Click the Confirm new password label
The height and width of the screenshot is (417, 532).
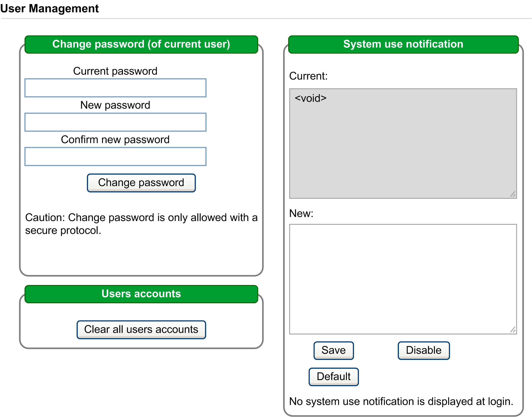click(115, 140)
